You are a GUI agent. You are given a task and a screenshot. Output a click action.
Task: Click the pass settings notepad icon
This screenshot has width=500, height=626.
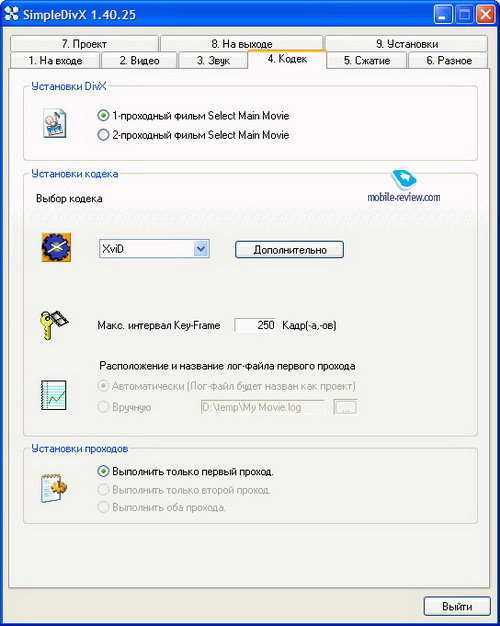(x=54, y=488)
